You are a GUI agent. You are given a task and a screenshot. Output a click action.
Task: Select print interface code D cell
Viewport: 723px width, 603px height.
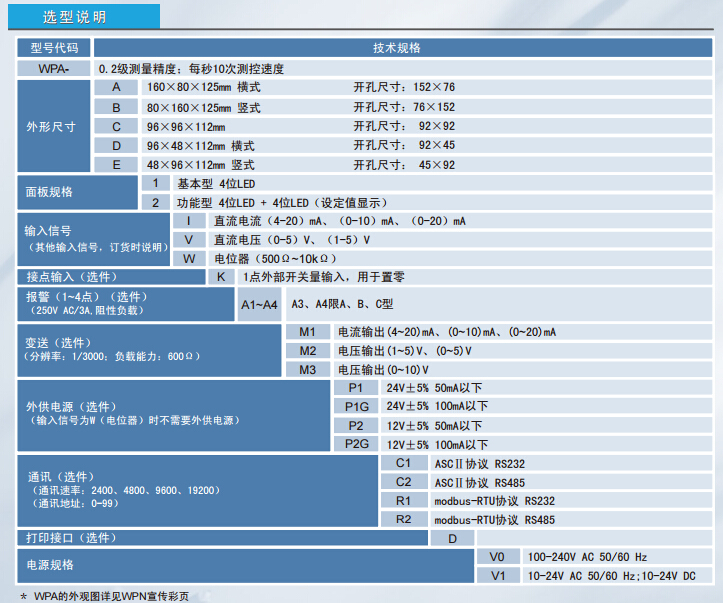point(452,539)
